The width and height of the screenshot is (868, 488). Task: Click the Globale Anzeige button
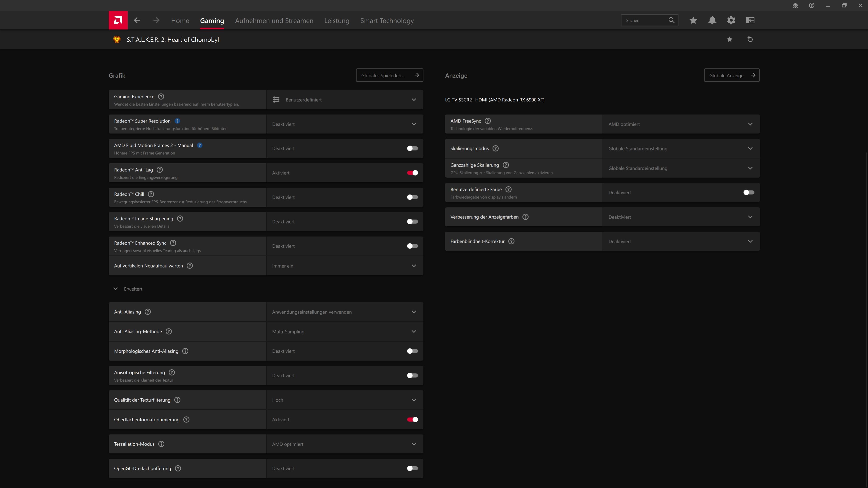[x=731, y=75]
